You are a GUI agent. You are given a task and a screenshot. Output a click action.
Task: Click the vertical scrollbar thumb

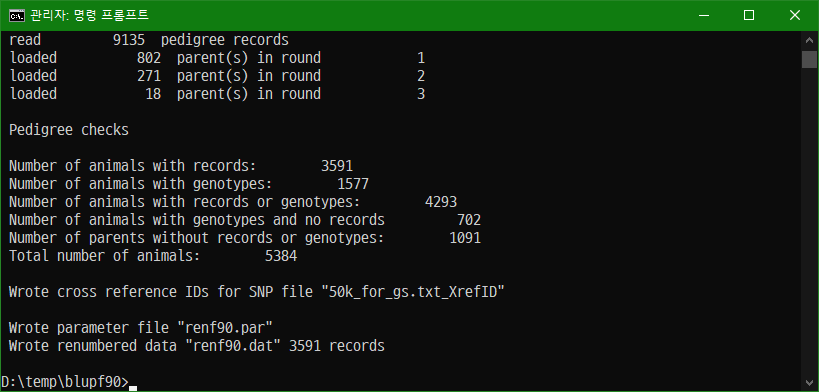pyautogui.click(x=809, y=59)
